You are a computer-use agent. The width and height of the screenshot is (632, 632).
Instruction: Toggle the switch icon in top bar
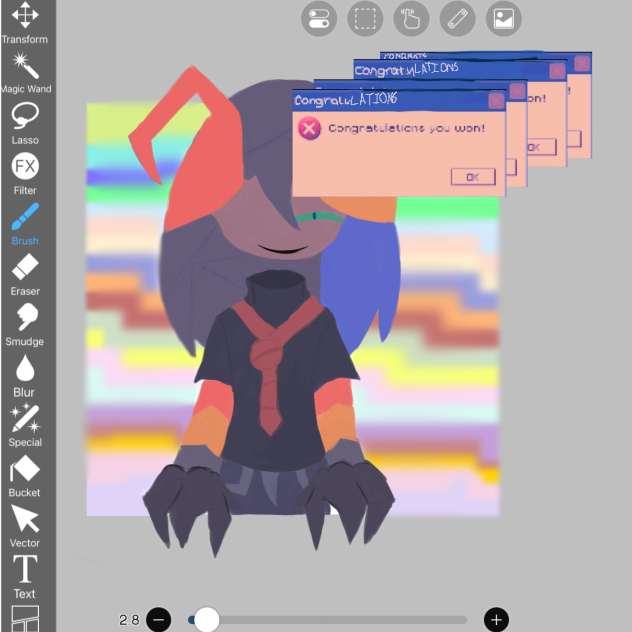coord(319,18)
